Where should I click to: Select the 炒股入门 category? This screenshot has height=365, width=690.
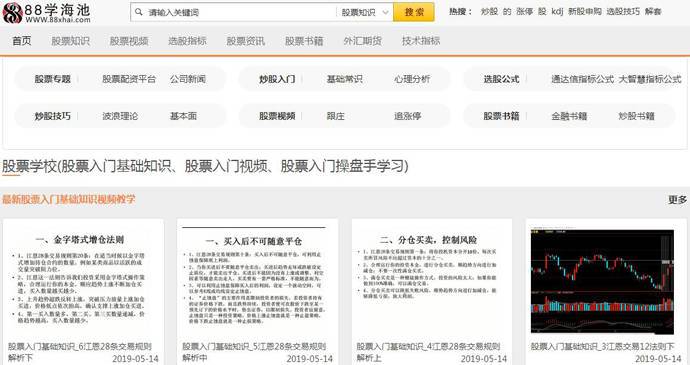click(x=277, y=79)
